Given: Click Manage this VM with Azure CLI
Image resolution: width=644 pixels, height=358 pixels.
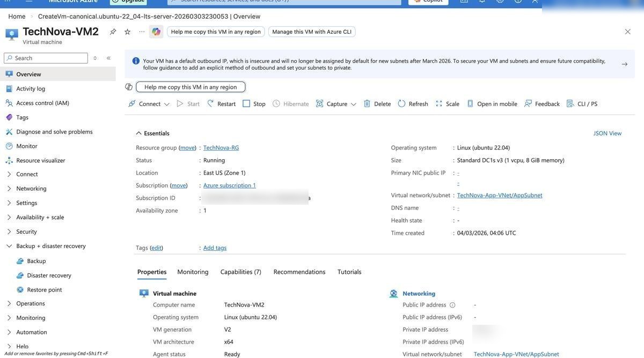Looking at the screenshot, I should coord(312,32).
